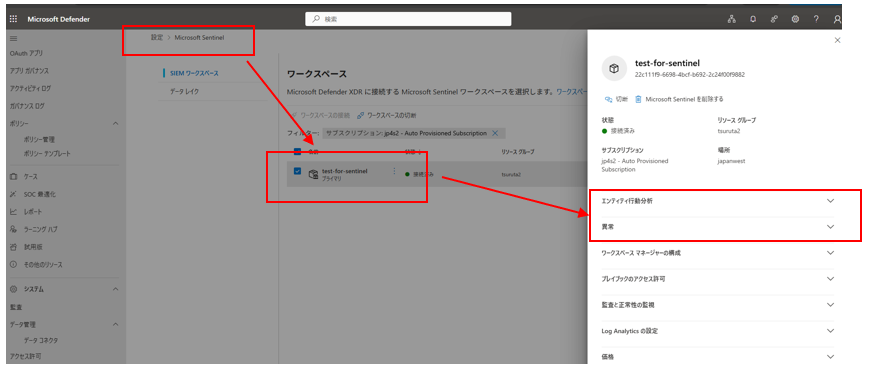Close the test-for-sentinel details panel
The image size is (881, 369).
coord(838,40)
